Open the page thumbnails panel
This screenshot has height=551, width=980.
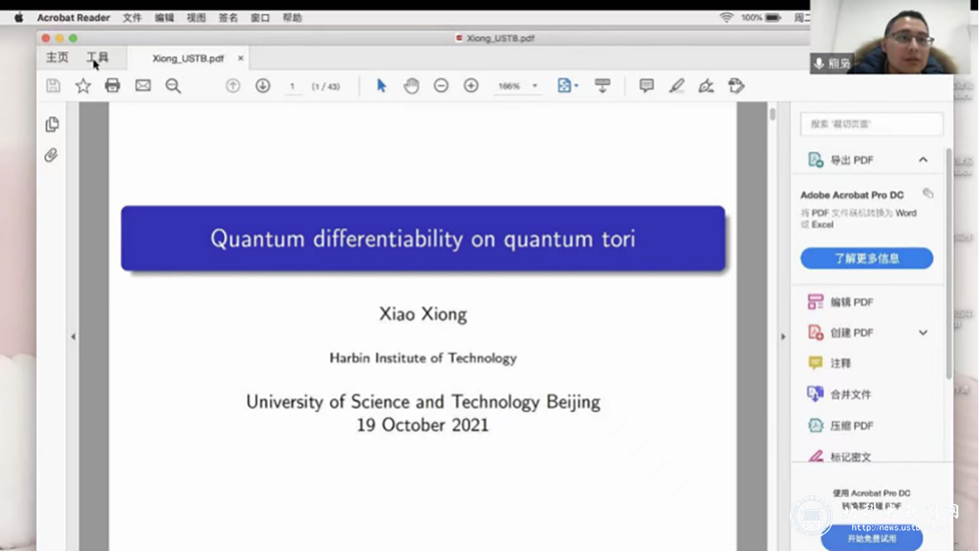click(52, 124)
